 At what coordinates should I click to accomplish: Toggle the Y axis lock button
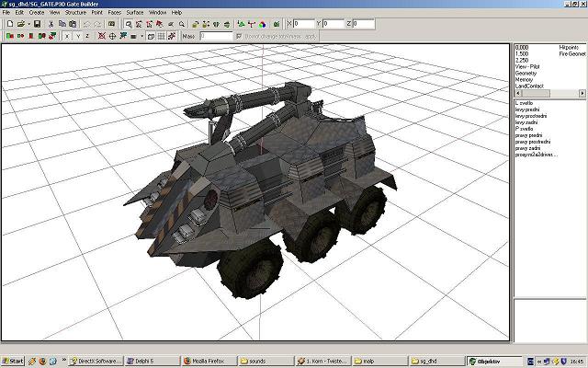click(x=77, y=36)
